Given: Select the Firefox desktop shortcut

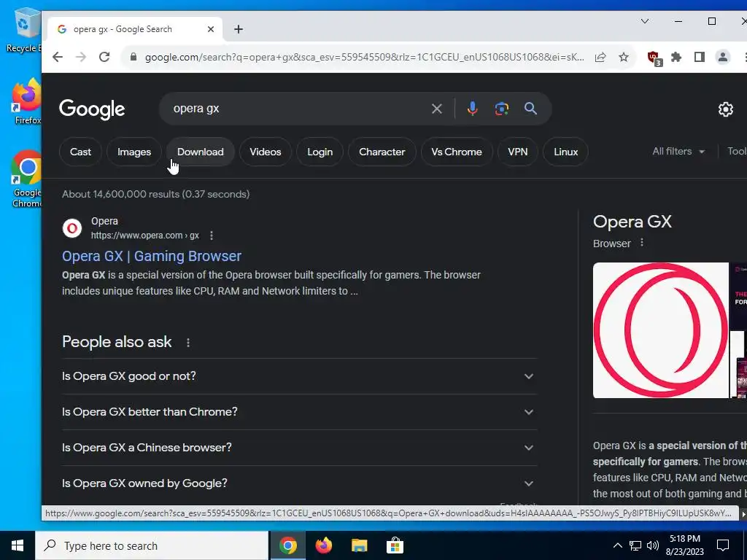Looking at the screenshot, I should [x=27, y=102].
